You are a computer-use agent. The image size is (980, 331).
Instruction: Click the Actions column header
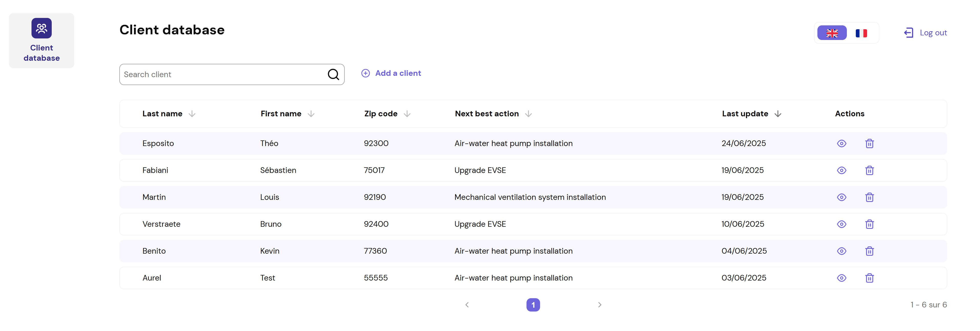(849, 114)
